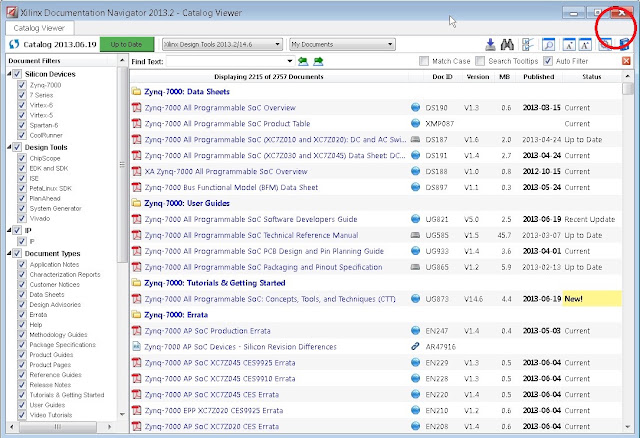Viewport: 640px width, 438px height.
Task: Enable the Match Case checkbox
Action: click(x=424, y=61)
